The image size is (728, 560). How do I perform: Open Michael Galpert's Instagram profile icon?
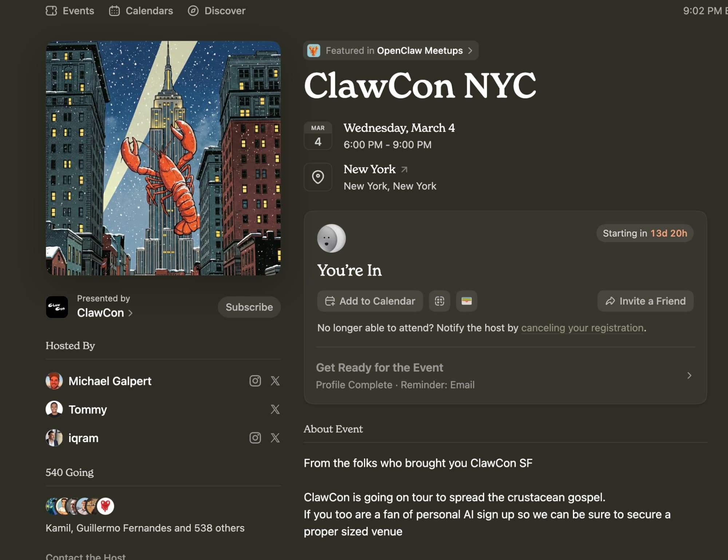point(255,381)
